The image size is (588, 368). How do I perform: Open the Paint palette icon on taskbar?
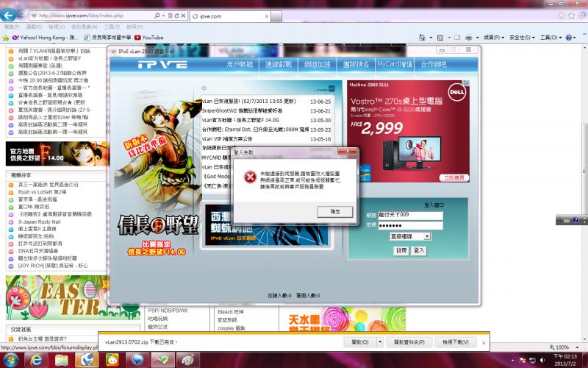click(187, 360)
